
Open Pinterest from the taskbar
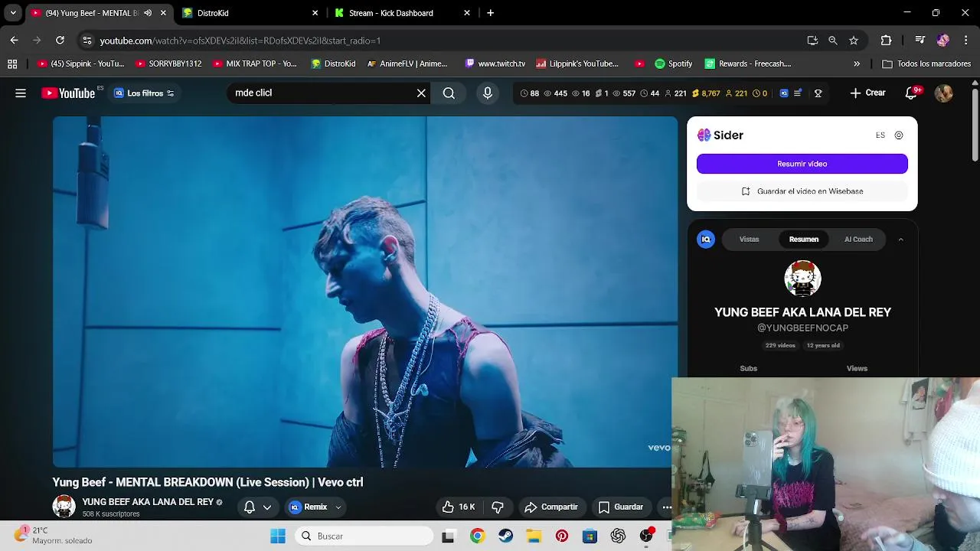point(562,536)
